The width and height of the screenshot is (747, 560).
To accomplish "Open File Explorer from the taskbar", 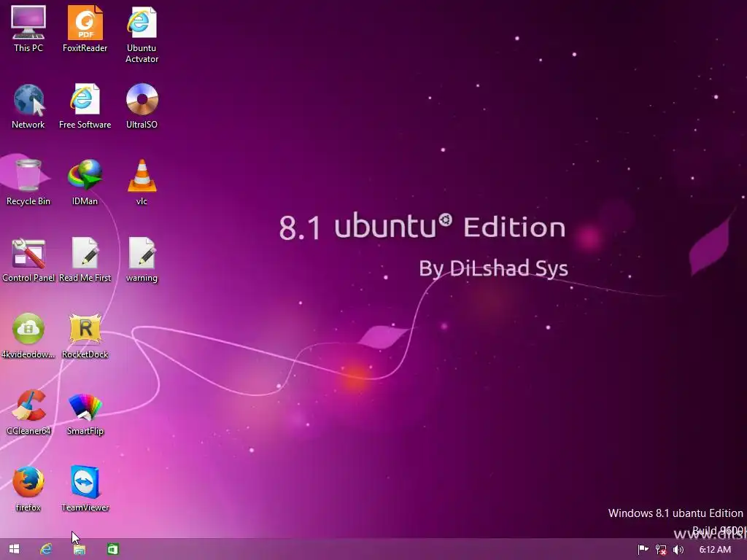I will pyautogui.click(x=79, y=550).
